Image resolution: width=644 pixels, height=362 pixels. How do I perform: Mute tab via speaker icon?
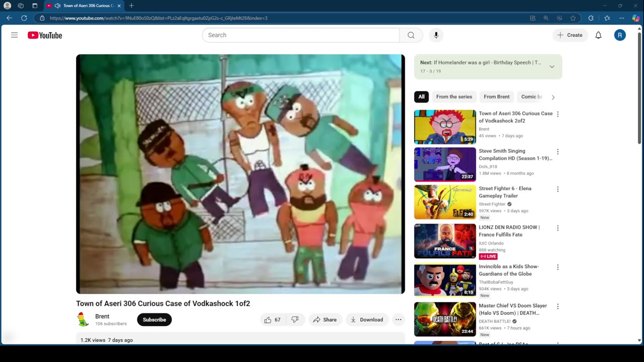pos(57,6)
